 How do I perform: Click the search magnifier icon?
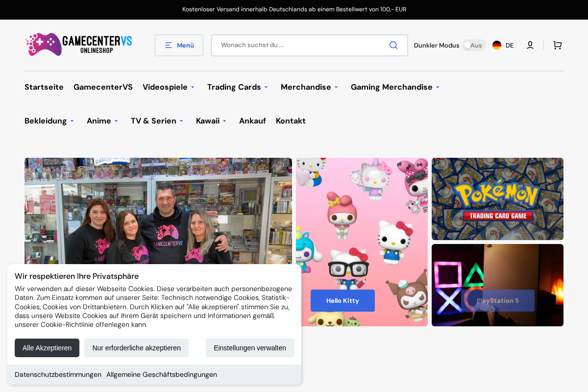click(x=393, y=45)
